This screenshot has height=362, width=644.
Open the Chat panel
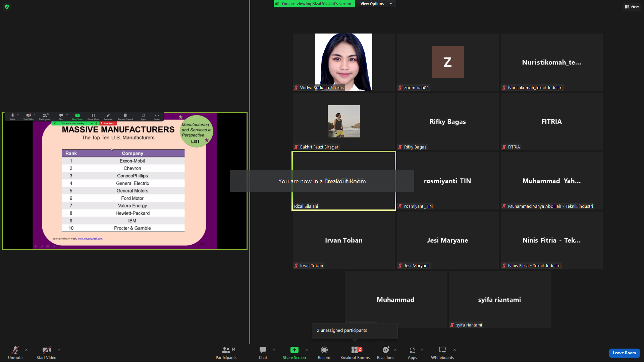pyautogui.click(x=263, y=353)
